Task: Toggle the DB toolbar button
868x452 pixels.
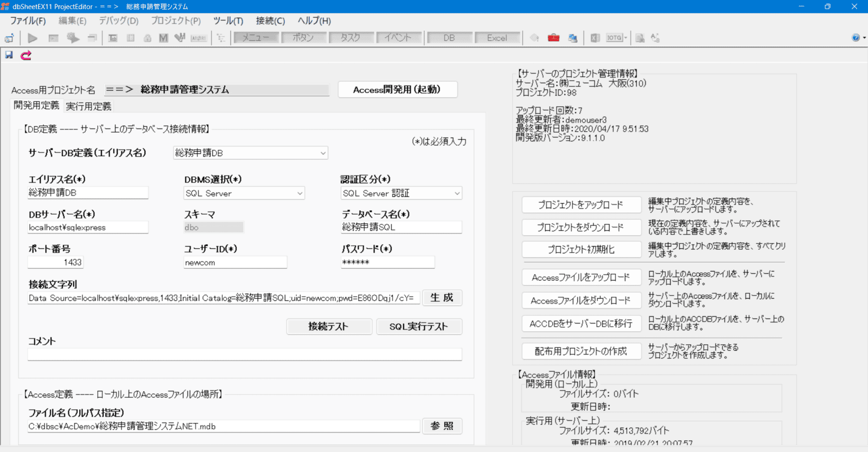Action: click(x=449, y=38)
